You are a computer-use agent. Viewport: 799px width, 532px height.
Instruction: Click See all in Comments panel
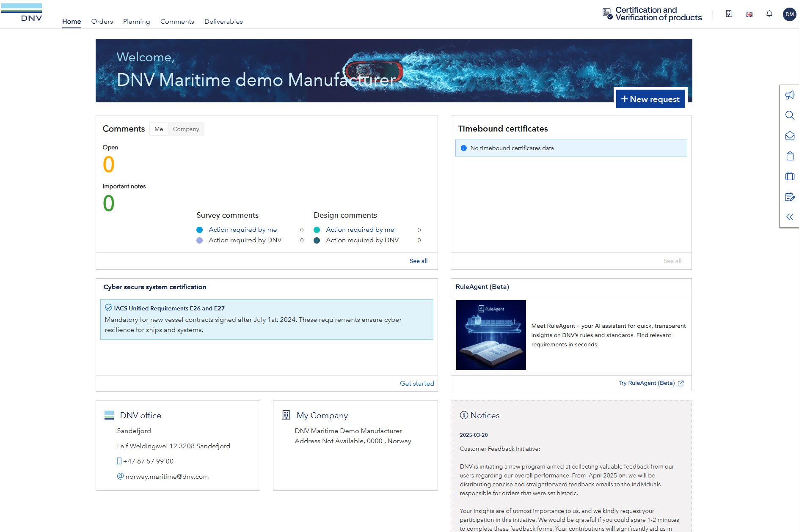coord(419,261)
